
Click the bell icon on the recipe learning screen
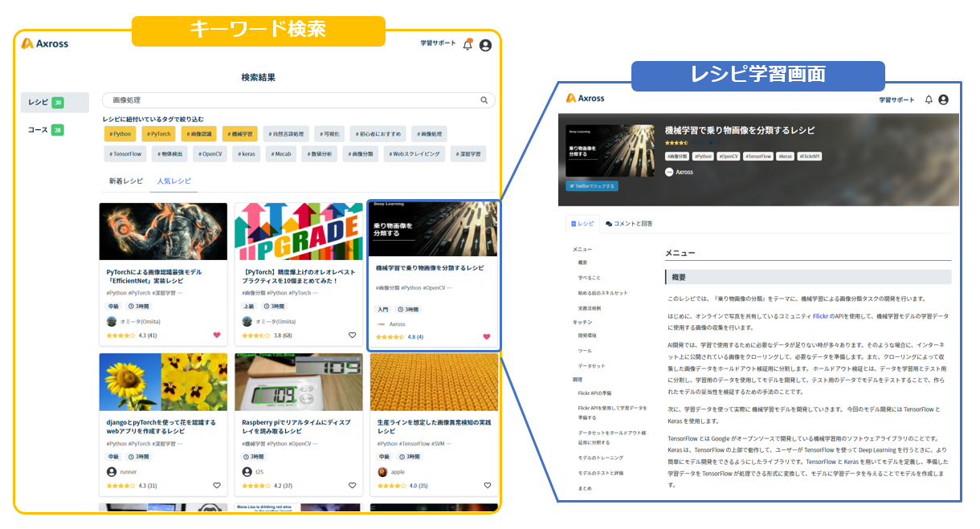click(x=929, y=99)
